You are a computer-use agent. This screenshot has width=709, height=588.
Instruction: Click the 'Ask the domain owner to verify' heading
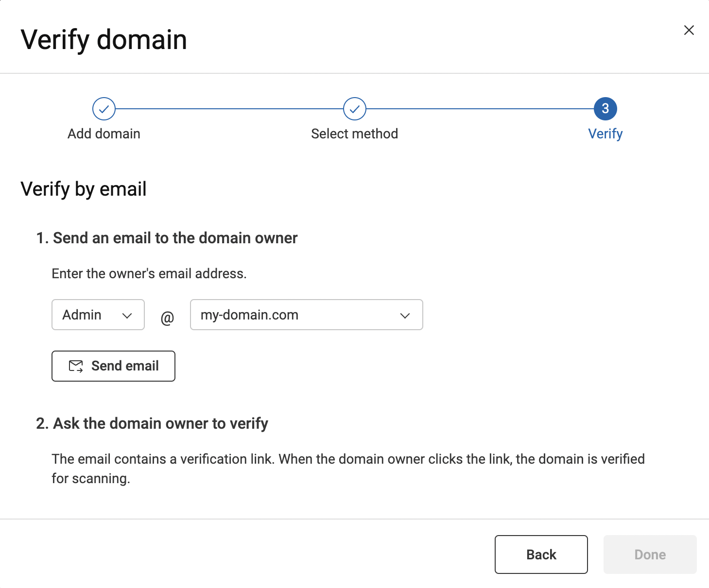coord(152,423)
